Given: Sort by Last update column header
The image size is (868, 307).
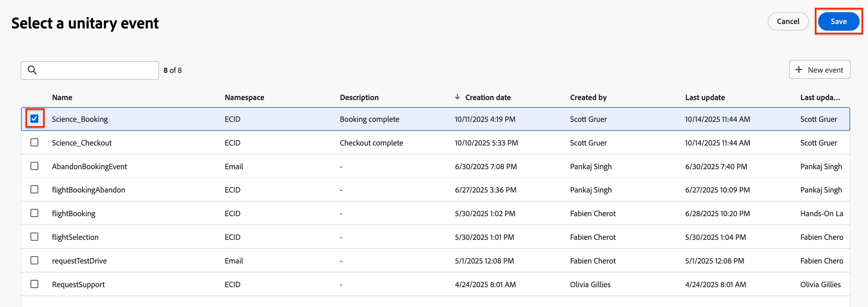Looking at the screenshot, I should (x=705, y=98).
